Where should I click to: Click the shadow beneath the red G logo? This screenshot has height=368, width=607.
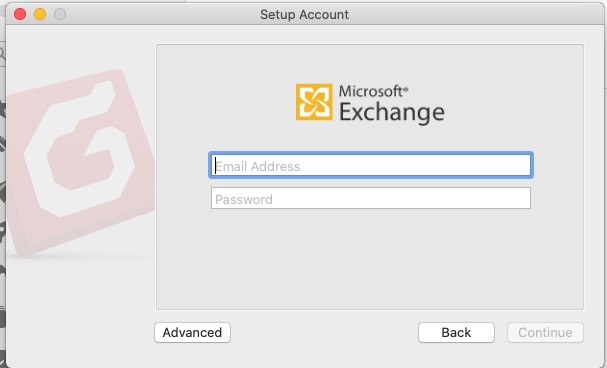[79, 257]
